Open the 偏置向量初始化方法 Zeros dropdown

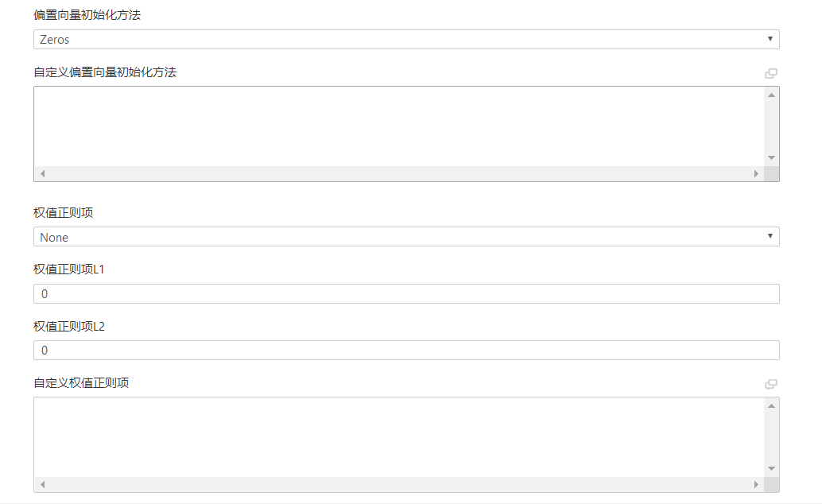(x=406, y=39)
